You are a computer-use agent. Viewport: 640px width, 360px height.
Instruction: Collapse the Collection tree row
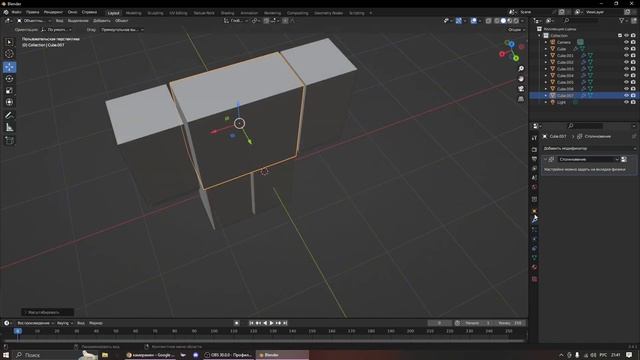click(540, 36)
